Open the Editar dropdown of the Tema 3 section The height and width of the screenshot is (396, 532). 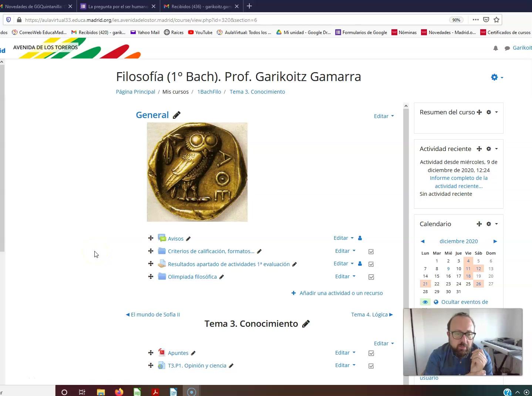click(384, 343)
